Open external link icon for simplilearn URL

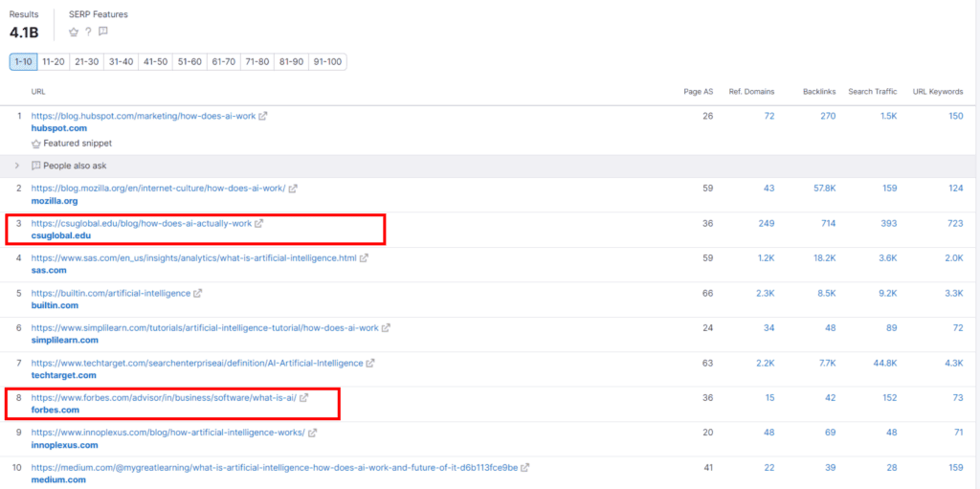click(387, 327)
